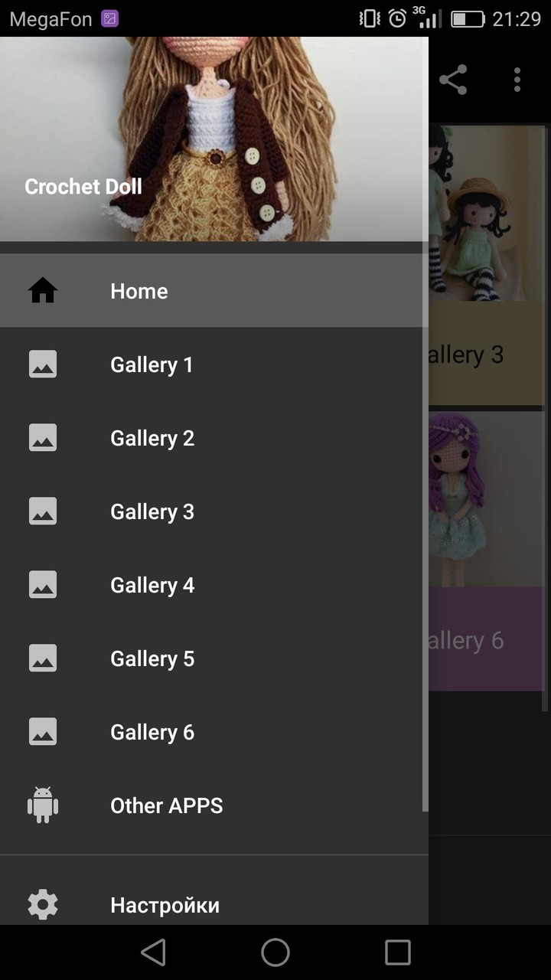The width and height of the screenshot is (551, 980).
Task: Tap the Android robot icon
Action: tap(43, 805)
